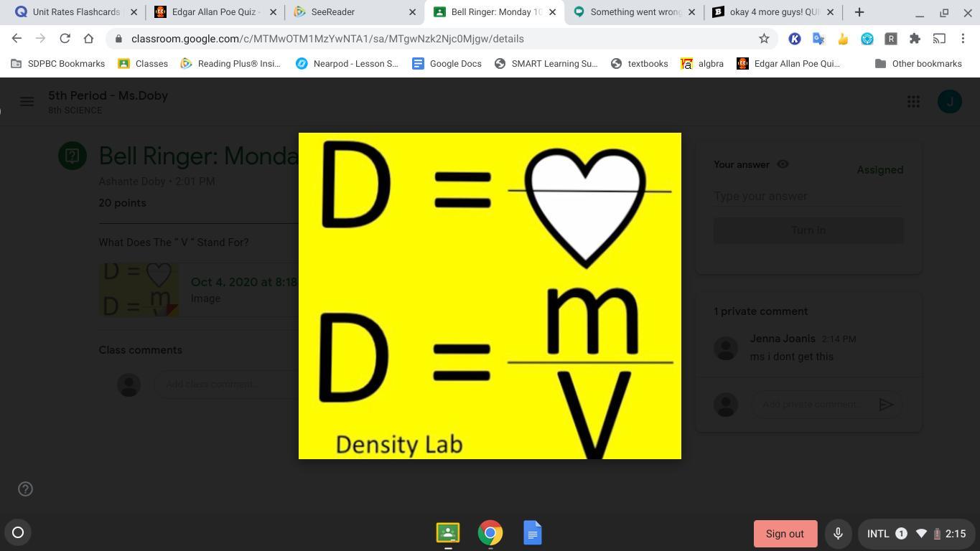The image size is (980, 551).
Task: Click the microphone dictation icon
Action: pos(837,534)
